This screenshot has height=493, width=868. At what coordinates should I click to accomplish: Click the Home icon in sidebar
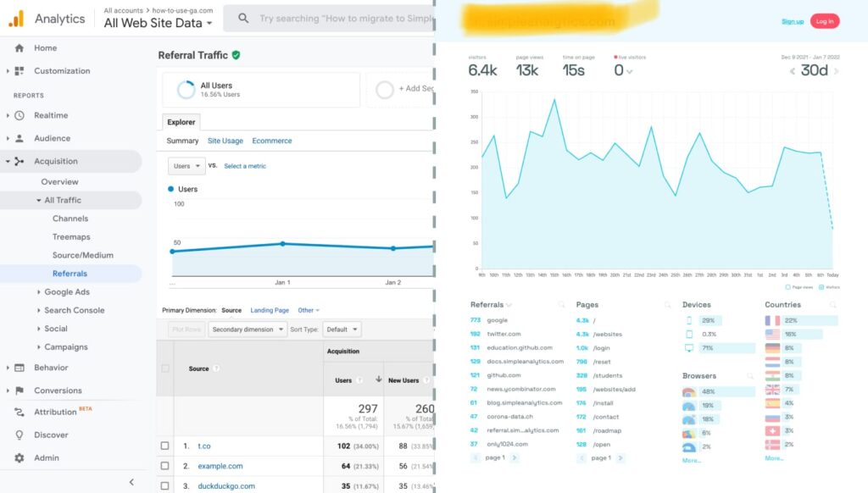pos(19,48)
